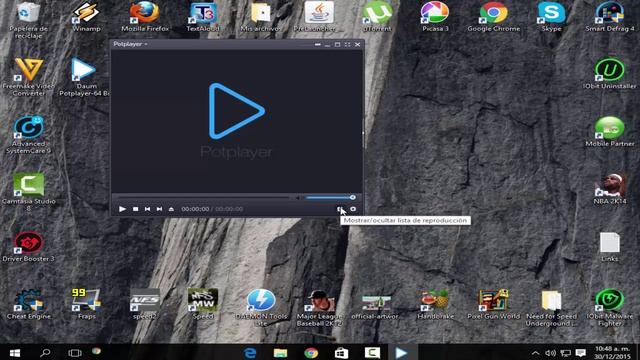The height and width of the screenshot is (360, 640).
Task: Toggle the playlist panel button in PotPlayer
Action: [x=340, y=209]
